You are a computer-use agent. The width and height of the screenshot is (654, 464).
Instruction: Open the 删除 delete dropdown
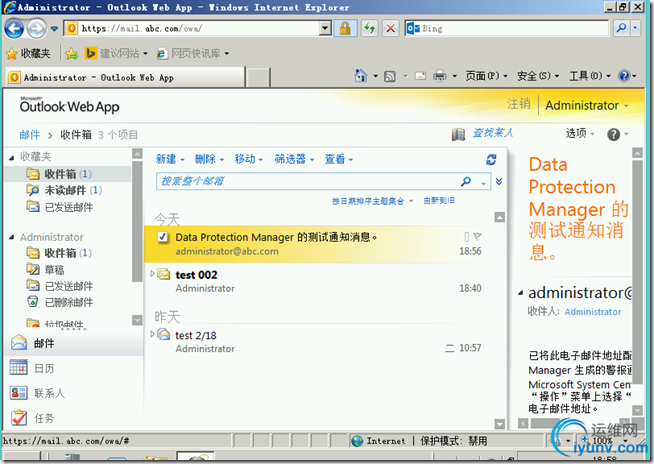click(209, 159)
